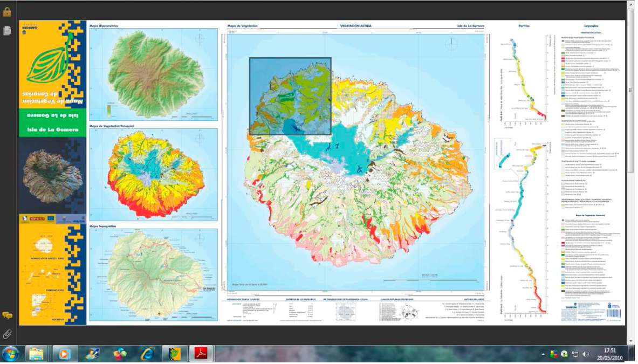Click the shaded blue rectangle on vegetation map
Viewport: 638px width, 364px height.
[x=290, y=96]
